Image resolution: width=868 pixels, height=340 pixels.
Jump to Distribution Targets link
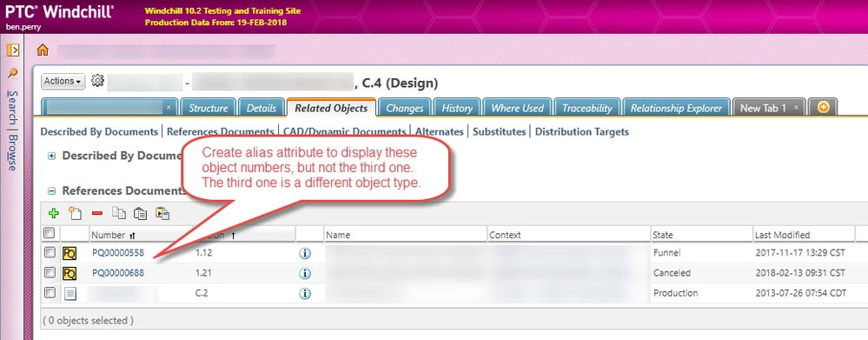582,132
